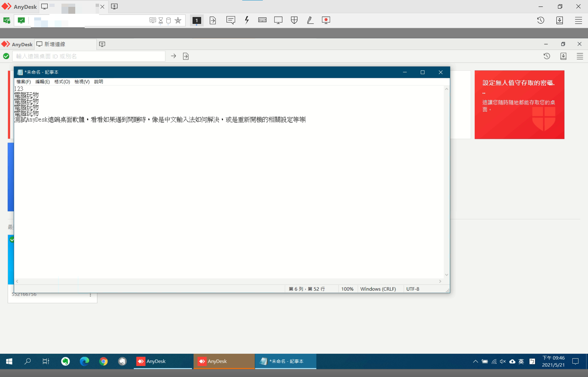Image resolution: width=588 pixels, height=377 pixels.
Task: Click the display monitor settings icon
Action: coord(278,20)
